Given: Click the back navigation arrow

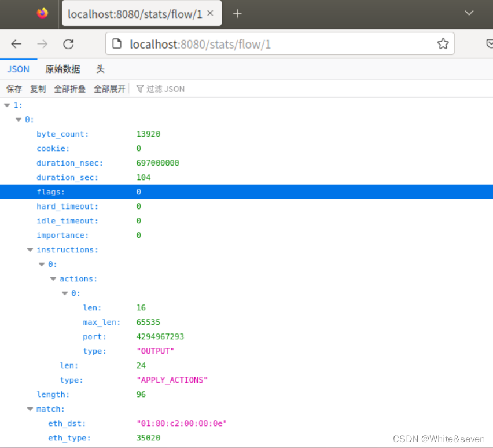Looking at the screenshot, I should 16,44.
